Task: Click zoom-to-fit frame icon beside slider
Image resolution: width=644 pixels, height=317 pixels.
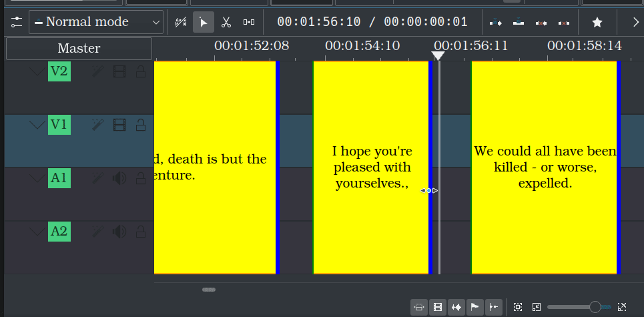Action: [518, 307]
